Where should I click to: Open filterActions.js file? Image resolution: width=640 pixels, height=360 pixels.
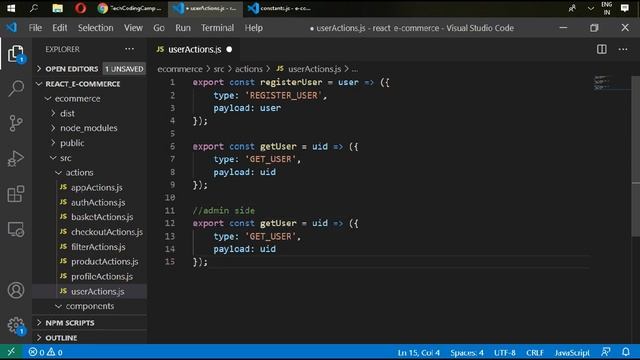coord(98,247)
